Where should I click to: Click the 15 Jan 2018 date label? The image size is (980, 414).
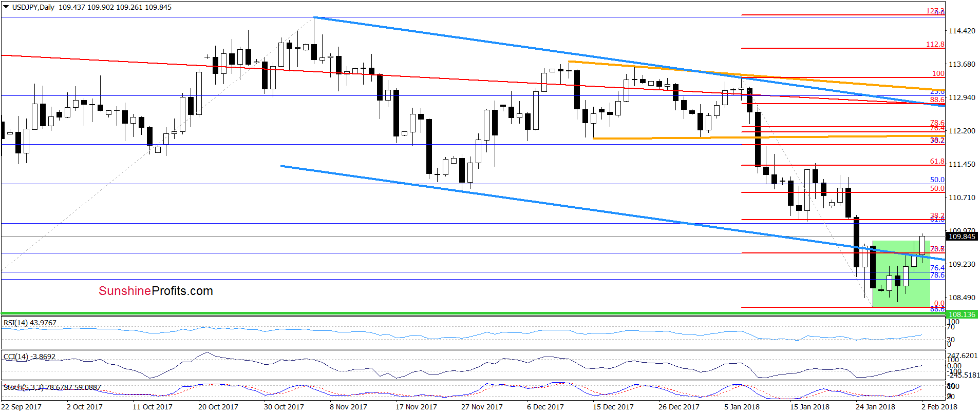tap(810, 407)
